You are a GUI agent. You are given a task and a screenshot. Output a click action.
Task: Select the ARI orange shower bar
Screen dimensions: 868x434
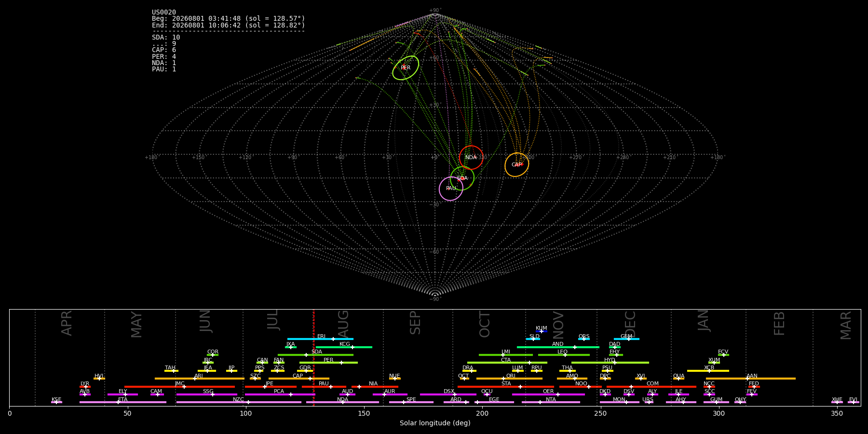(200, 379)
